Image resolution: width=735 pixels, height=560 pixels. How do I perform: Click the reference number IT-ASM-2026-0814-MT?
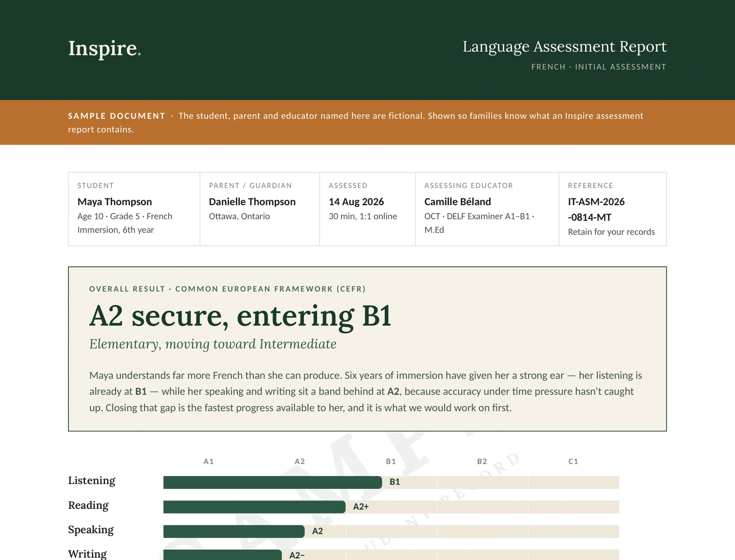596,209
